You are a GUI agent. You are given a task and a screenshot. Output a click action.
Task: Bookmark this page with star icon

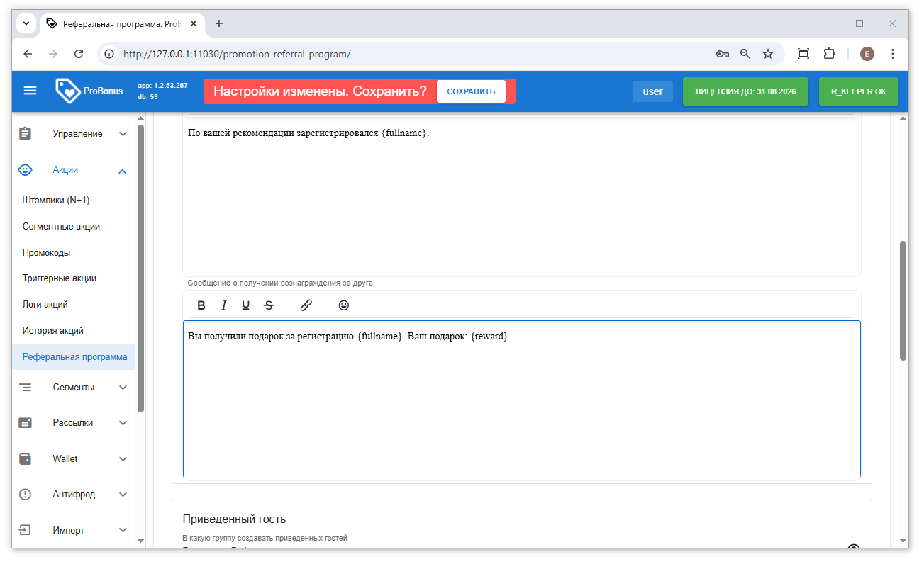[768, 54]
